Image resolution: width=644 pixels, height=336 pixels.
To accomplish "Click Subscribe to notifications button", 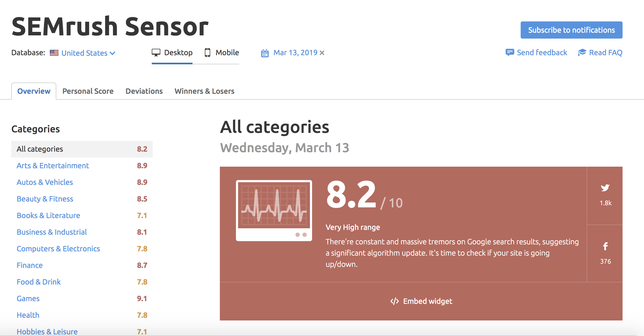I will (x=571, y=30).
